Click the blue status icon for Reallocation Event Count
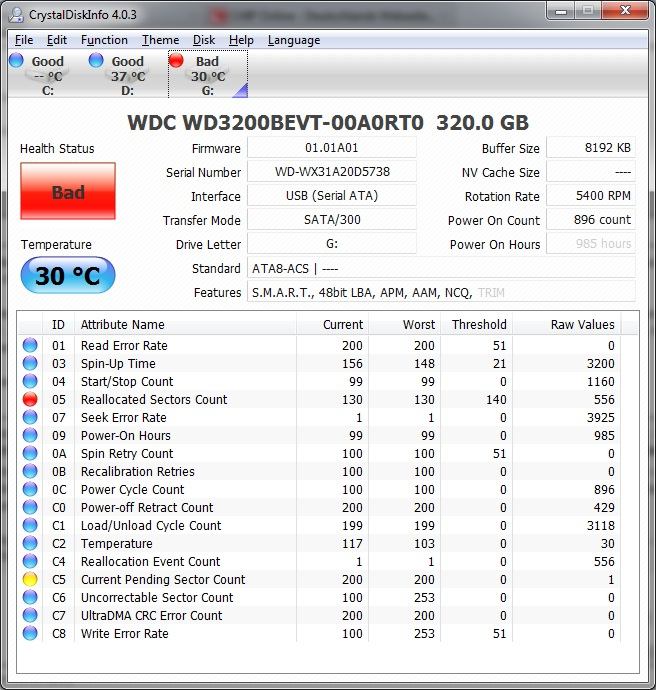This screenshot has height=690, width=656. pos(30,562)
